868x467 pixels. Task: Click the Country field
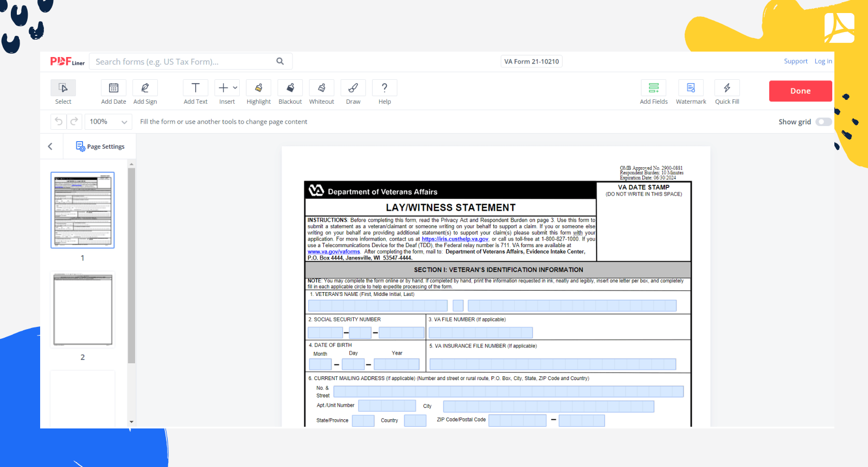[415, 420]
